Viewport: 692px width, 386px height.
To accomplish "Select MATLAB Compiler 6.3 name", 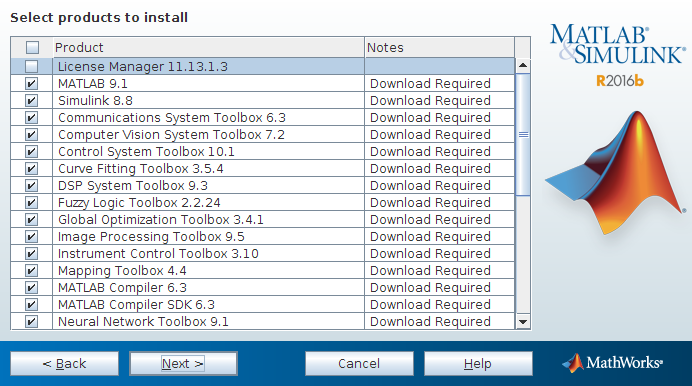I will (122, 288).
